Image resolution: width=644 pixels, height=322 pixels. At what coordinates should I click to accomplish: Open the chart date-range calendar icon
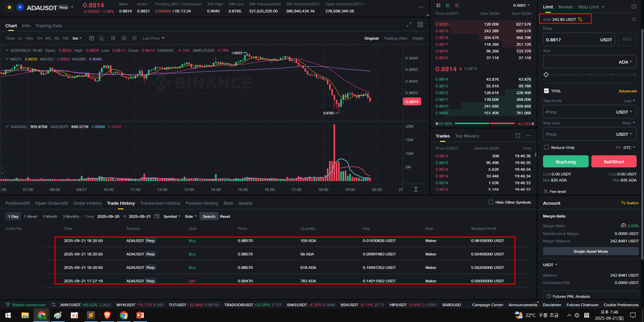tap(92, 38)
